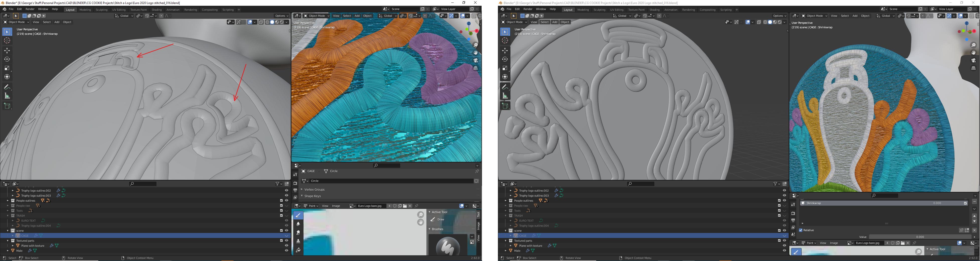
Task: Click the View button in right window's image editor
Action: tap(823, 243)
